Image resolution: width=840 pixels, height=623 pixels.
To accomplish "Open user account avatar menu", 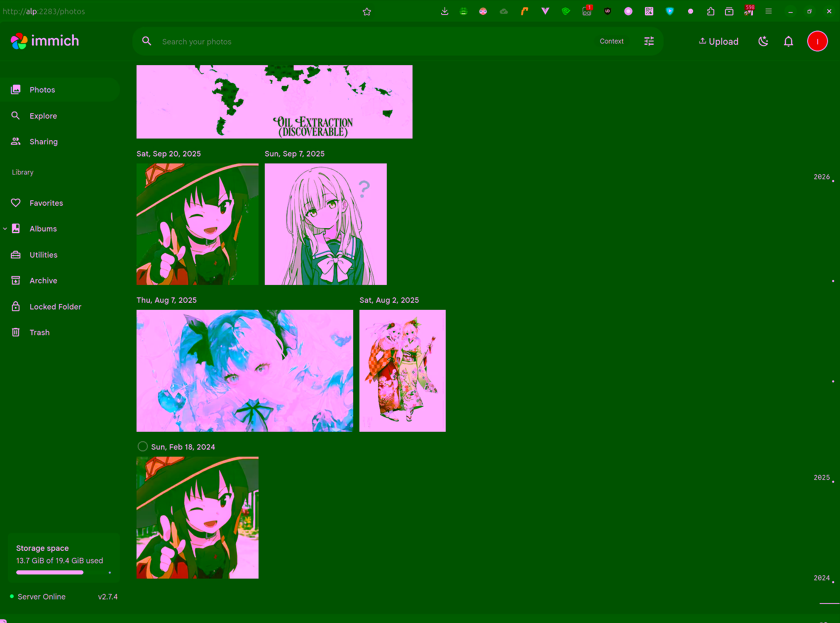I will pyautogui.click(x=817, y=41).
